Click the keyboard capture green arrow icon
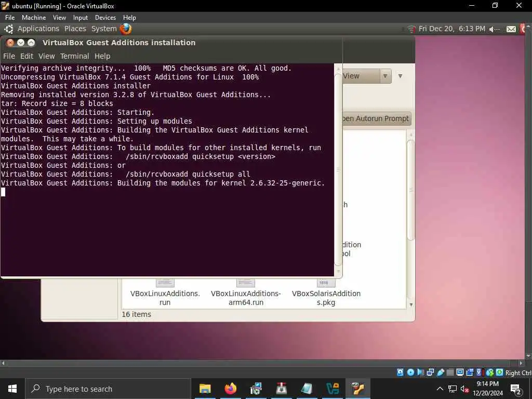This screenshot has width=532, height=399. 499,372
